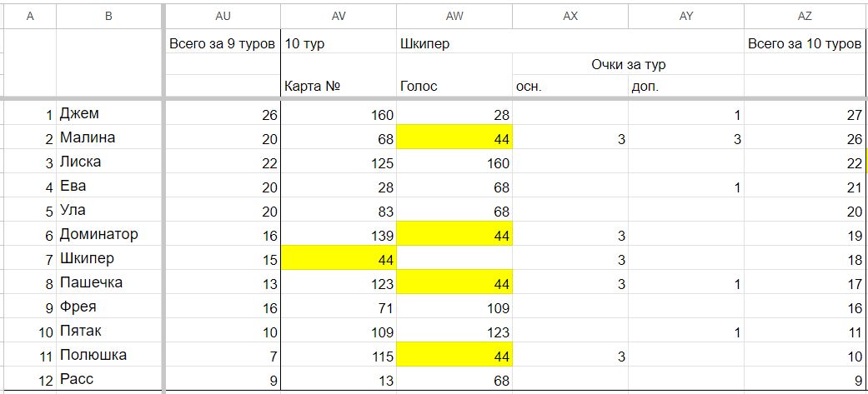Select Расс's card number 13 cell
Screen dimensions: 868x394
(339, 379)
